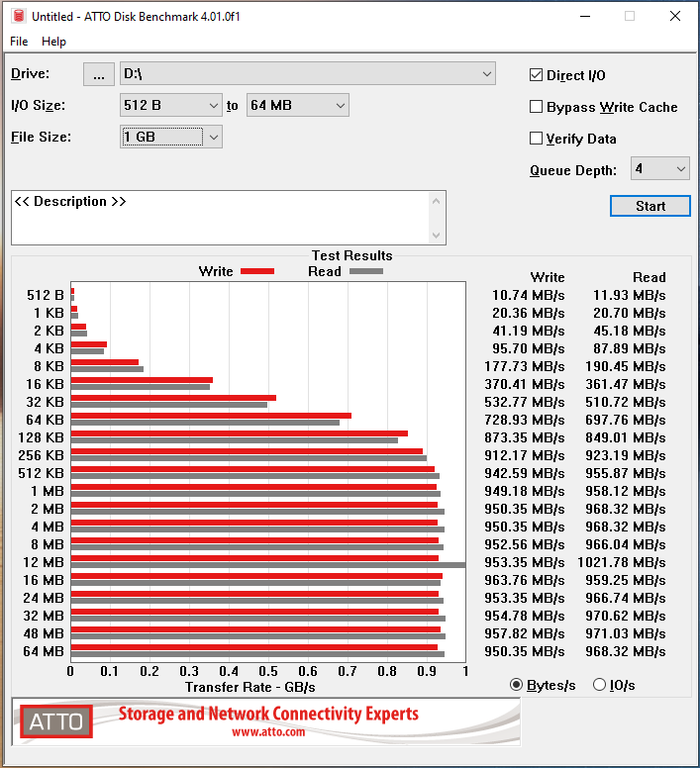Uncheck the Direct I/O checkbox
Screen dimensions: 700x768
536,75
